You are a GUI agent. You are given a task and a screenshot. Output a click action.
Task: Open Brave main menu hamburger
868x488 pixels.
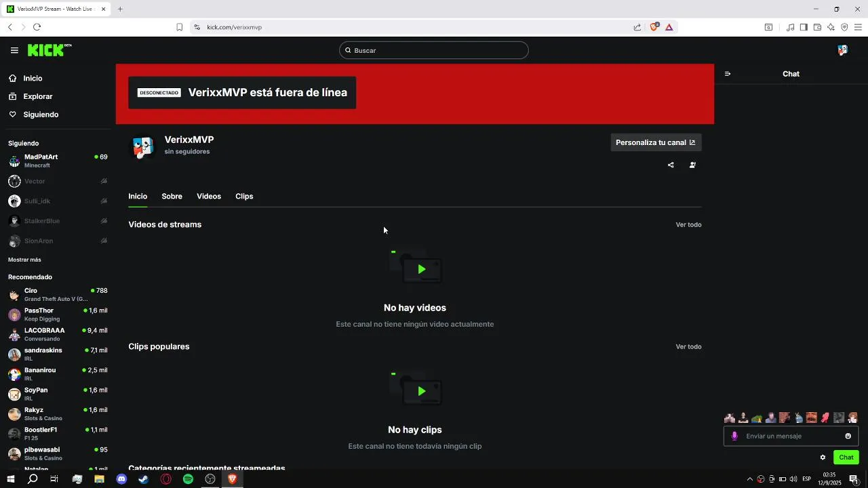tap(858, 27)
